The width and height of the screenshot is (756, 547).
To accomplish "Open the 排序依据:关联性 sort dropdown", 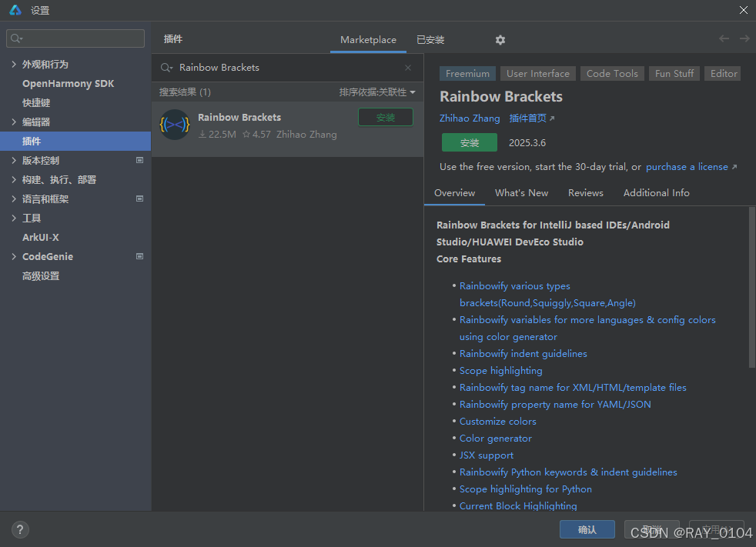I will point(377,92).
